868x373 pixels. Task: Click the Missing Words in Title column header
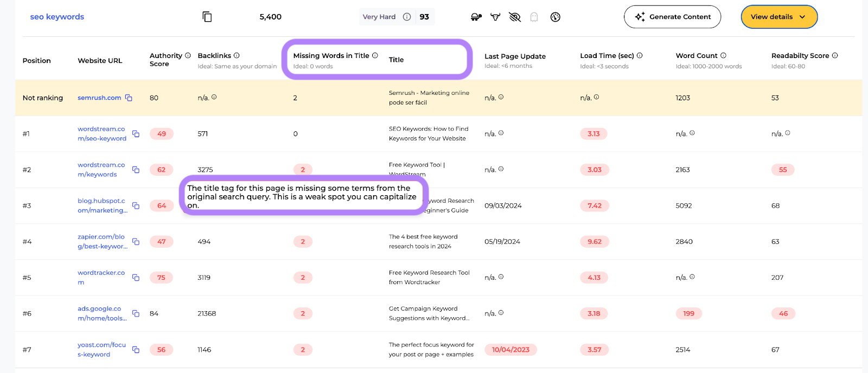pos(331,55)
